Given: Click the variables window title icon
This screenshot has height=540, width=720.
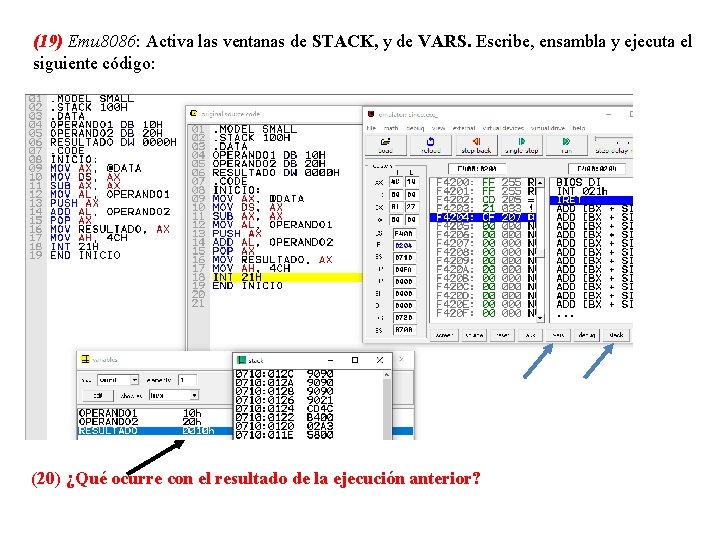Looking at the screenshot, I should click(x=85, y=359).
